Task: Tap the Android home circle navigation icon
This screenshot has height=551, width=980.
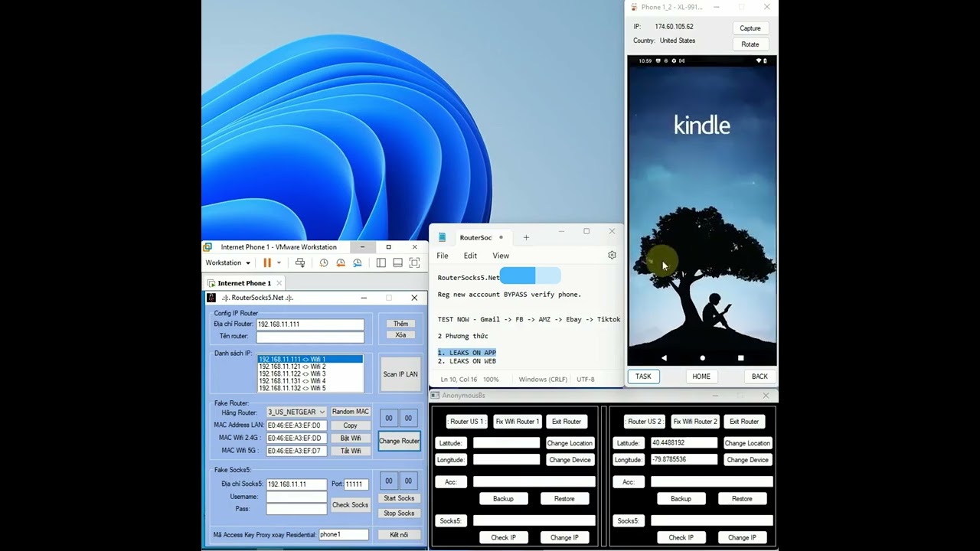Action: (702, 357)
